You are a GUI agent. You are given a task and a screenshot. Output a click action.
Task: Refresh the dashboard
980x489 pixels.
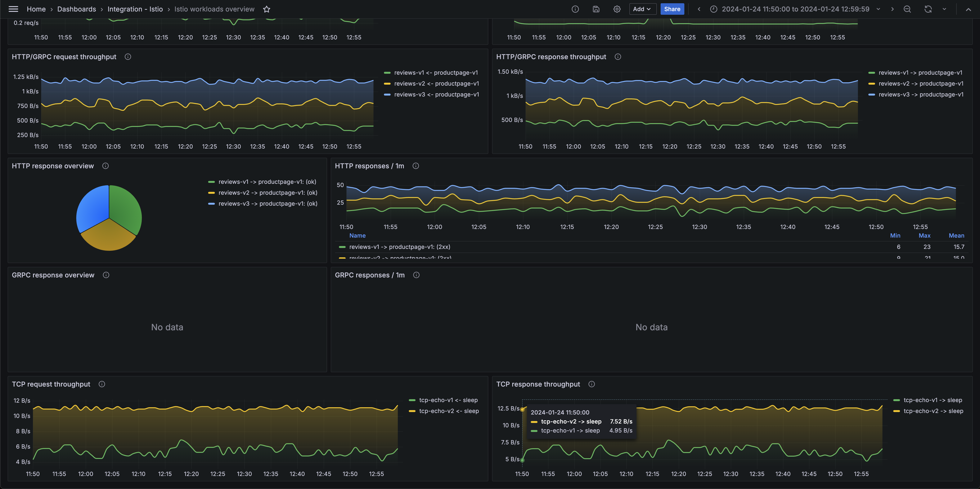click(x=928, y=9)
